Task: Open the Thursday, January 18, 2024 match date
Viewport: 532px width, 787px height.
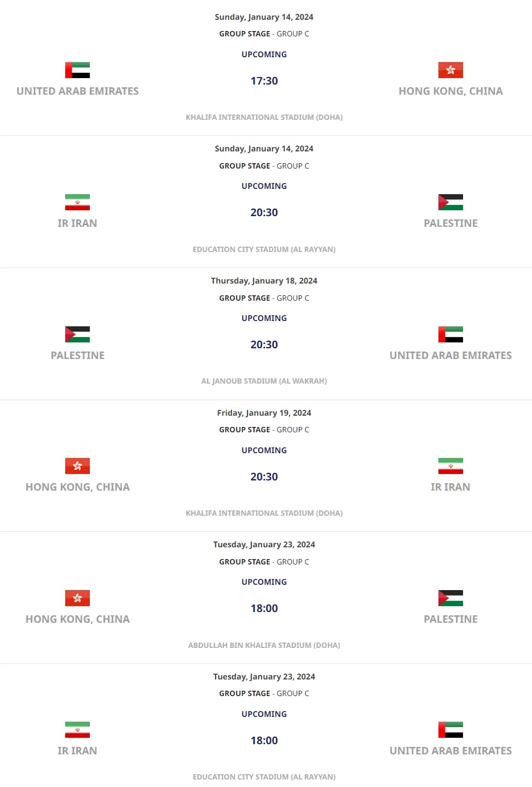Action: (264, 281)
